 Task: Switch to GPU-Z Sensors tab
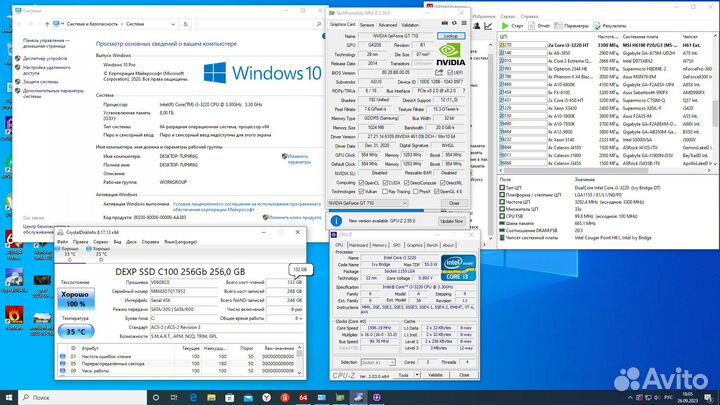pyautogui.click(x=367, y=25)
